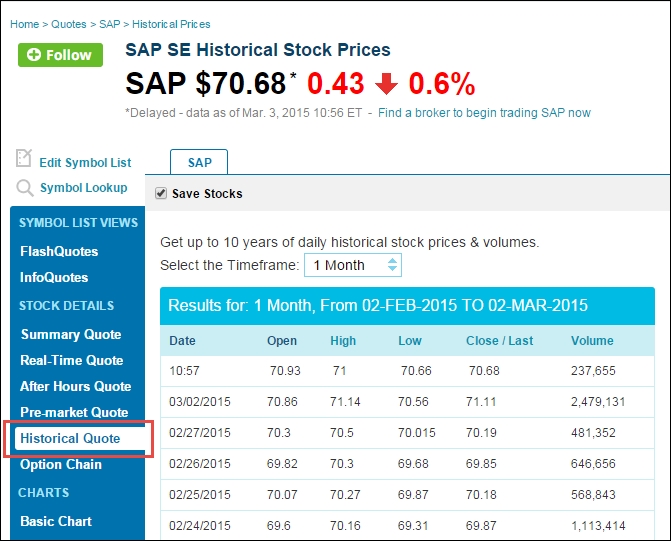This screenshot has width=671, height=541.
Task: Click the Date column header
Action: click(x=182, y=341)
